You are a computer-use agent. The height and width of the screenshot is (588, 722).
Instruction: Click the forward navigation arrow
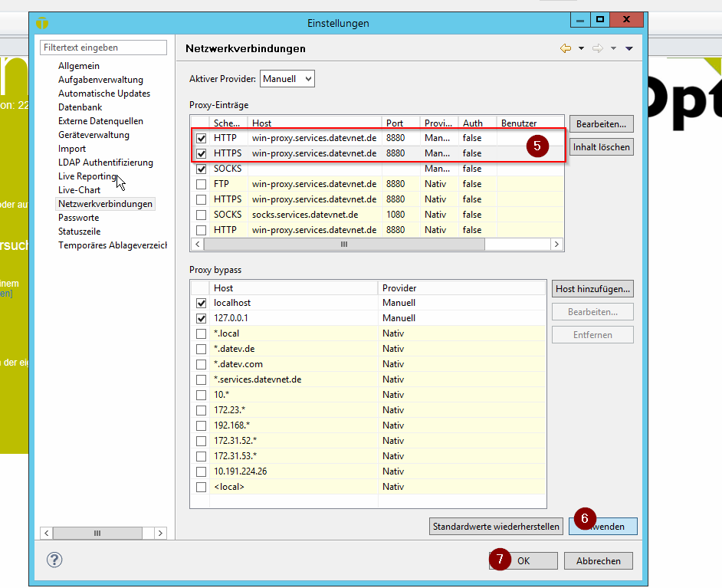[599, 47]
